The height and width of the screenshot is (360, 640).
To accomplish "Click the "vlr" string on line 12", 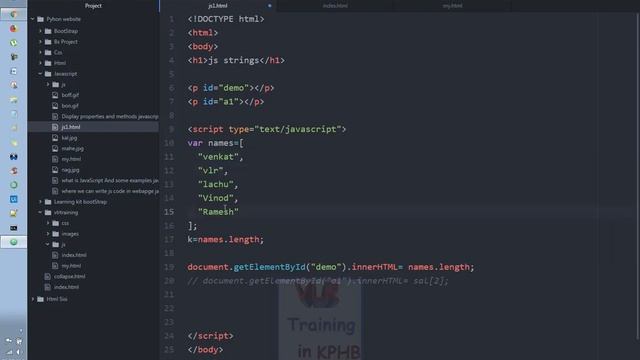I will coord(211,171).
